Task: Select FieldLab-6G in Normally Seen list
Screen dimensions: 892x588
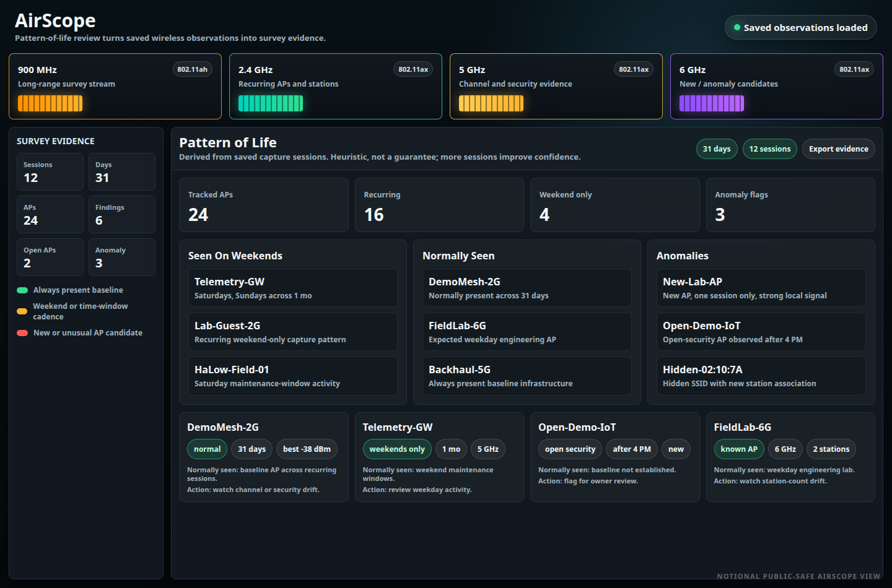Action: [527, 332]
